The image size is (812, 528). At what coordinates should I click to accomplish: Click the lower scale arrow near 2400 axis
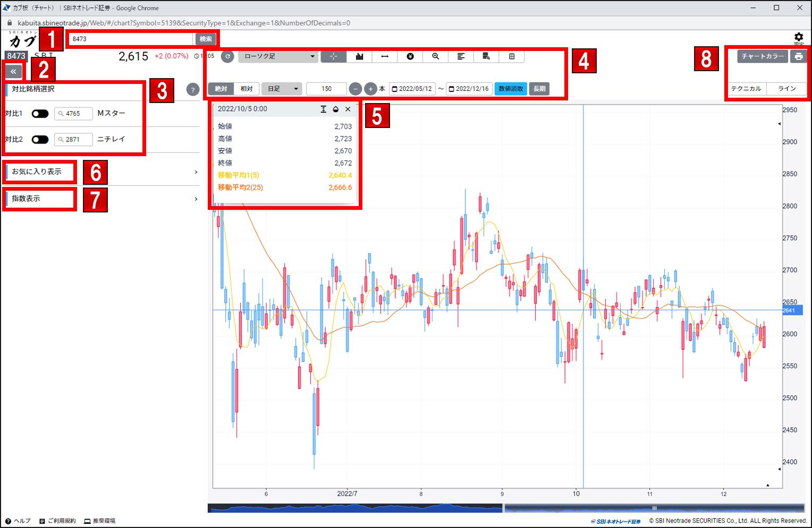tap(780, 469)
